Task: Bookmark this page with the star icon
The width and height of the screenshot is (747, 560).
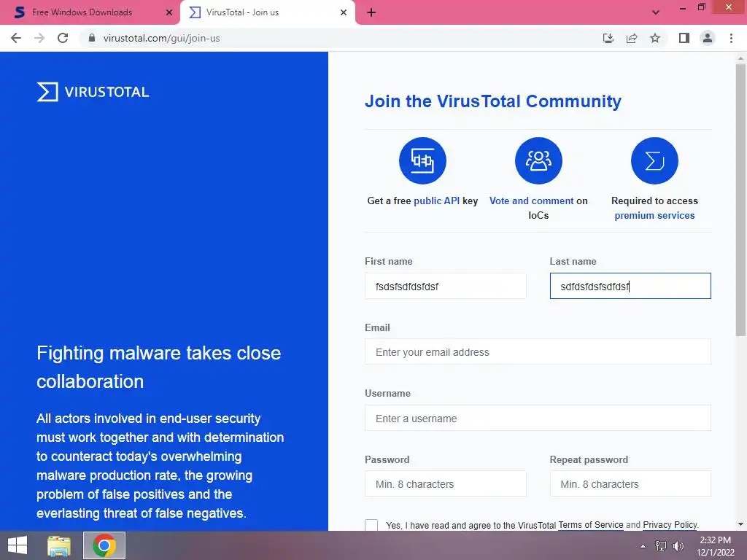Action: tap(655, 38)
